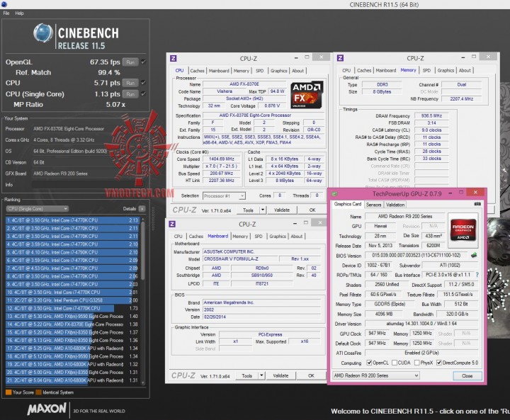Click the Ranking Details arrow icon
The height and width of the screenshot is (420, 510).
142,208
